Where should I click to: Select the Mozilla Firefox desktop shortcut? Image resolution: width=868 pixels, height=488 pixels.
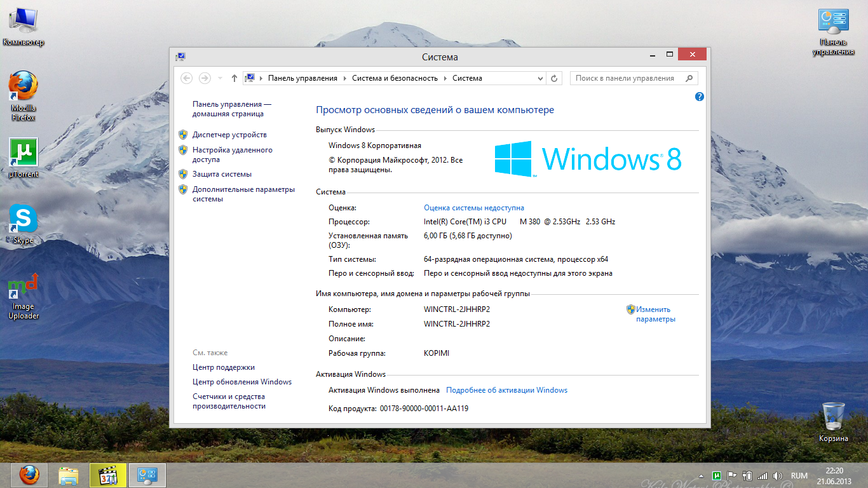tap(24, 96)
